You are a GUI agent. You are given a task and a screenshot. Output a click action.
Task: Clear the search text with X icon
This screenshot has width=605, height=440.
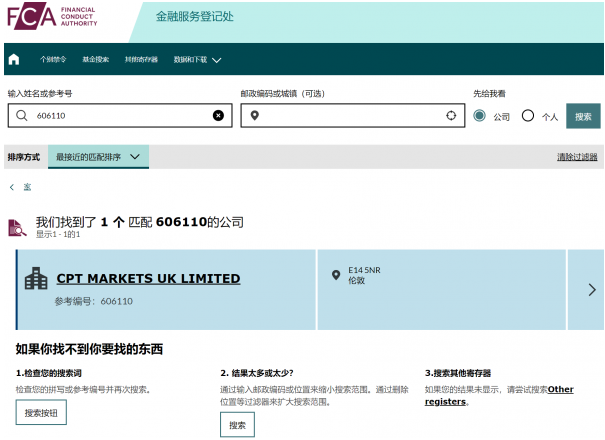(x=219, y=116)
